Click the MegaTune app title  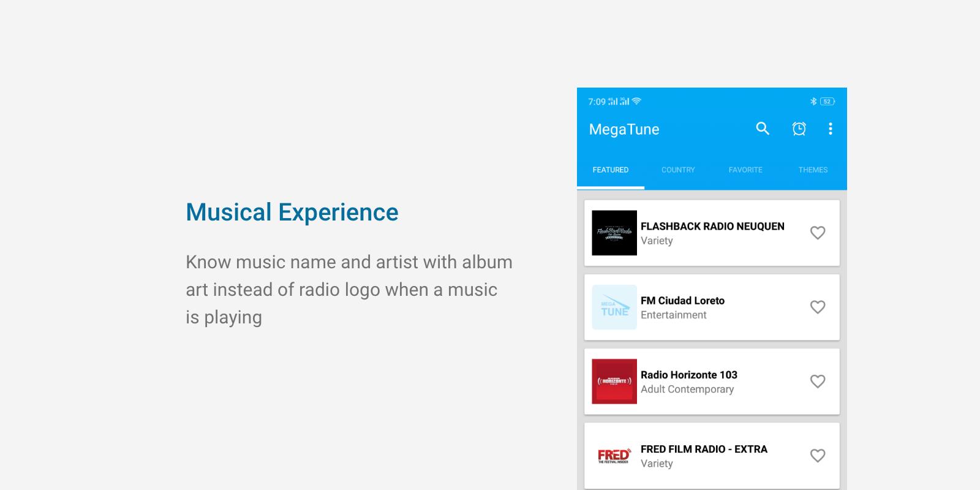click(624, 129)
